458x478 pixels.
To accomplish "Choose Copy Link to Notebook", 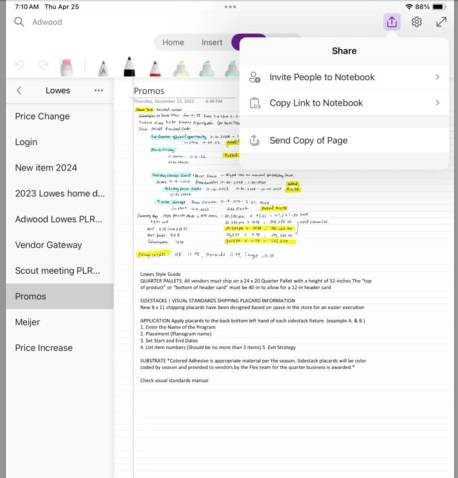I will [344, 103].
